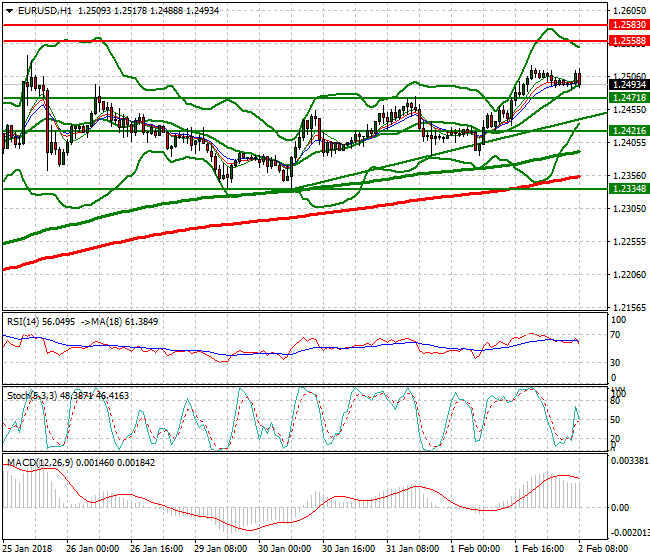Select the 1.23348 green support price label

[x=627, y=188]
